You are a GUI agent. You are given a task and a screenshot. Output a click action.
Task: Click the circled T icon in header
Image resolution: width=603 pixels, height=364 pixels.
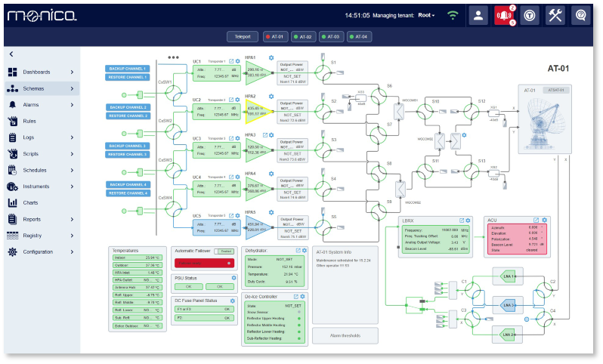[x=530, y=15]
